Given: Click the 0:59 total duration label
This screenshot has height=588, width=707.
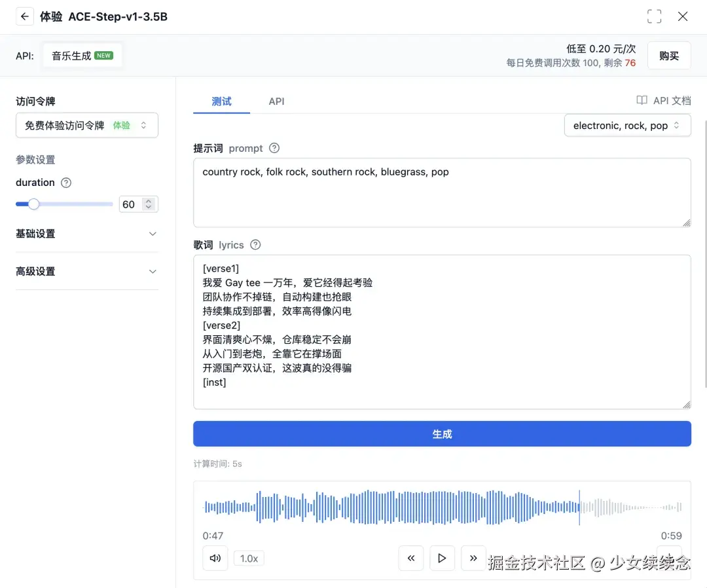Looking at the screenshot, I should (672, 536).
